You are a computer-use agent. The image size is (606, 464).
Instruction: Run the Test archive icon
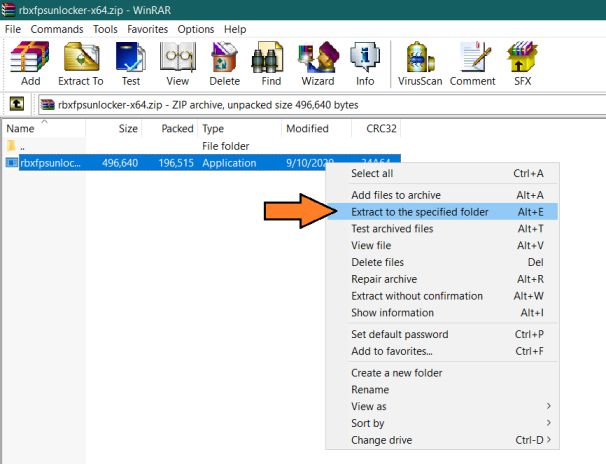131,64
